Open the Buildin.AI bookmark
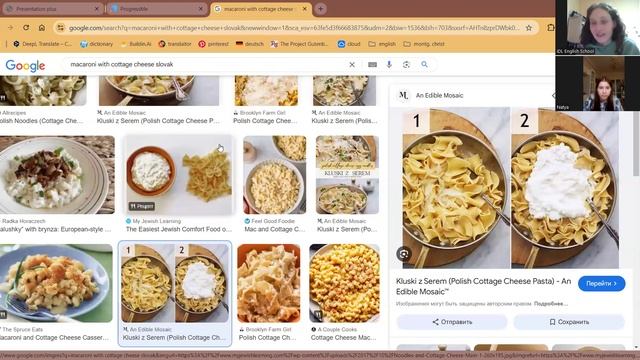This screenshot has height=360, width=640. (136, 44)
